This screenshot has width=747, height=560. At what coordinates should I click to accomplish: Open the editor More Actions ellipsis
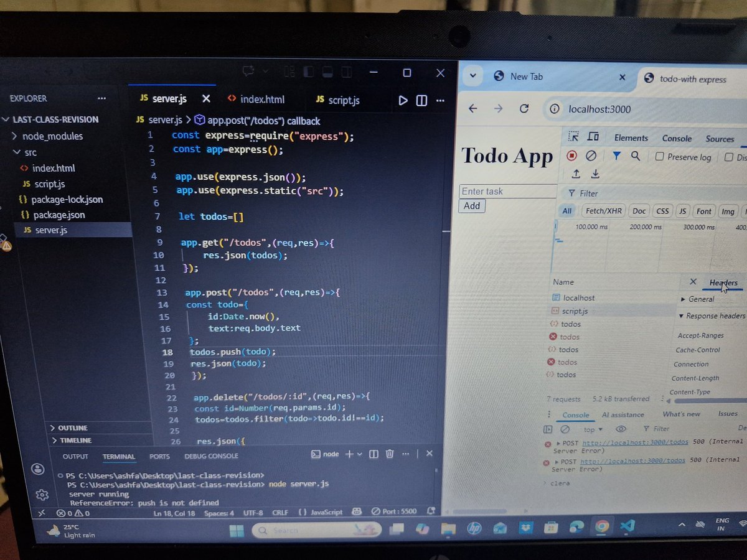point(441,100)
